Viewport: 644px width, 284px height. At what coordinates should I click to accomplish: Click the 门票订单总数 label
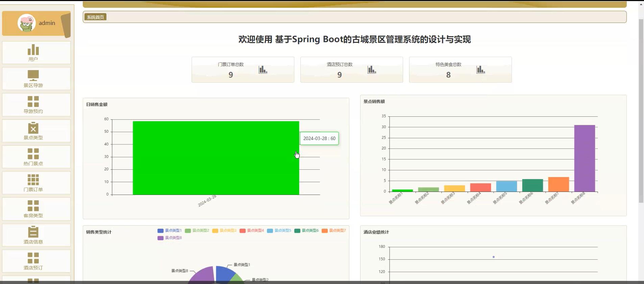231,64
